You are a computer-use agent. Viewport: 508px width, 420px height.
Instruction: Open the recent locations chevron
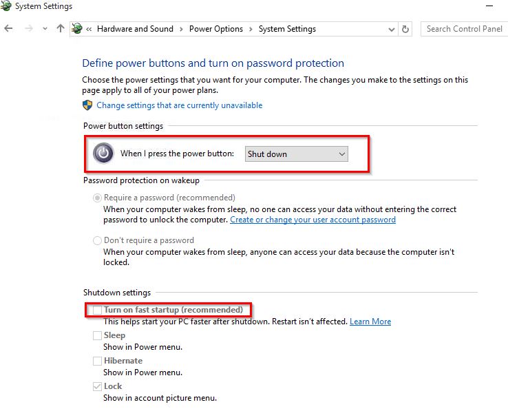45,29
